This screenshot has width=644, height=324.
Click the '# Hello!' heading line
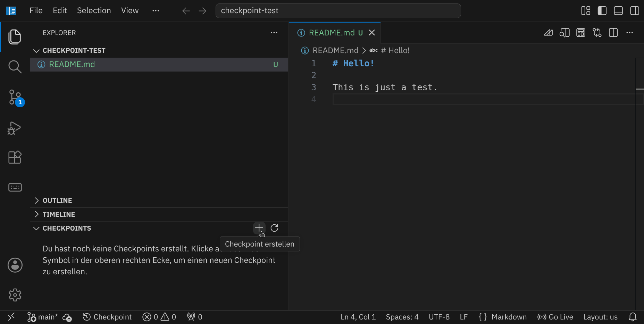pyautogui.click(x=353, y=64)
